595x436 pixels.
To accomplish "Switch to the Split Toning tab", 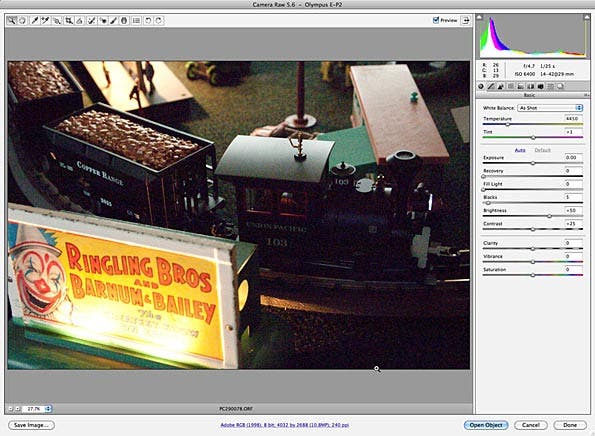I will tap(521, 87).
